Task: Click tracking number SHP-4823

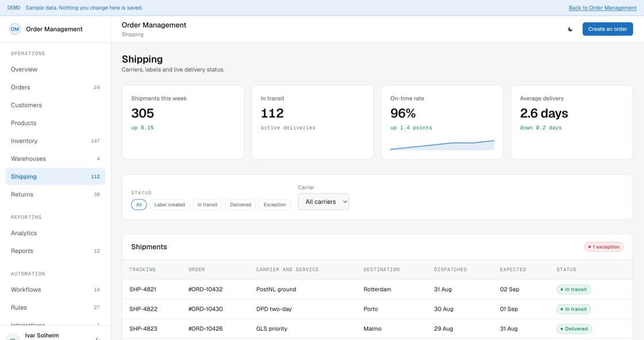Action: [143, 329]
